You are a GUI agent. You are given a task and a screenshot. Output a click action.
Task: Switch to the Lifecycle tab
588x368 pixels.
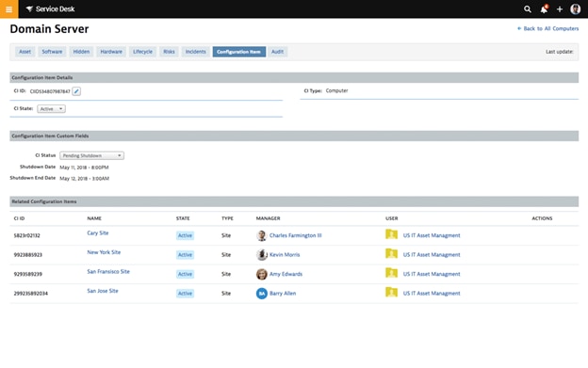142,52
